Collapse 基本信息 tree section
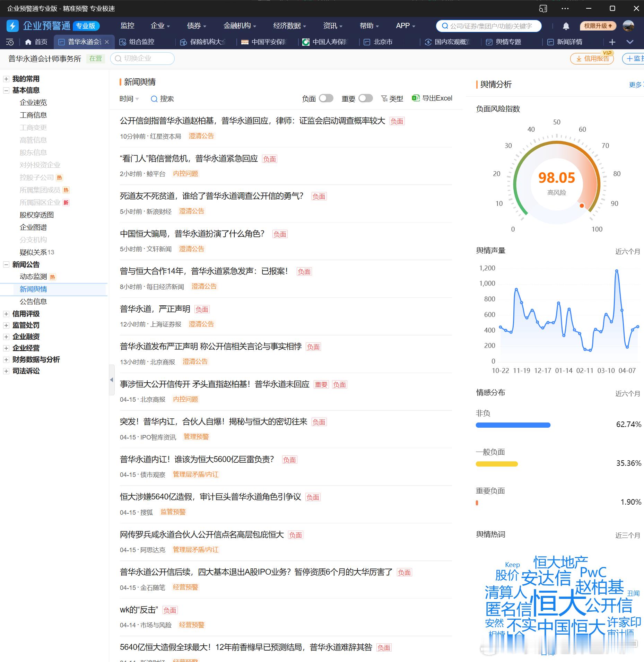This screenshot has height=662, width=644. pos(6,90)
